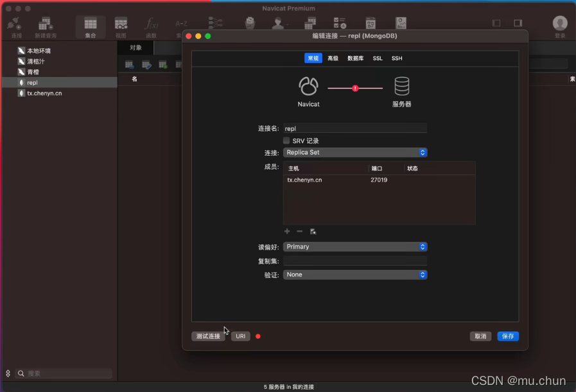576x392 pixels.
Task: Toggle the right info panel icon
Action: point(518,23)
